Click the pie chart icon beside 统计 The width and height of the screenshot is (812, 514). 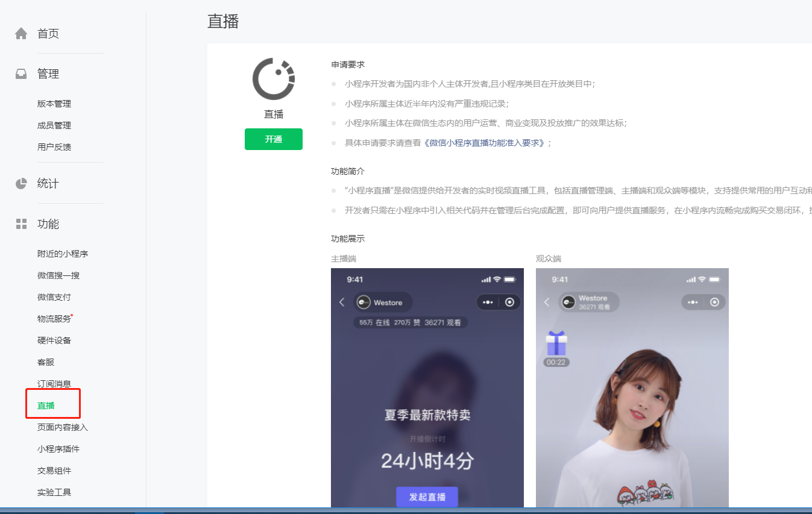tap(21, 184)
